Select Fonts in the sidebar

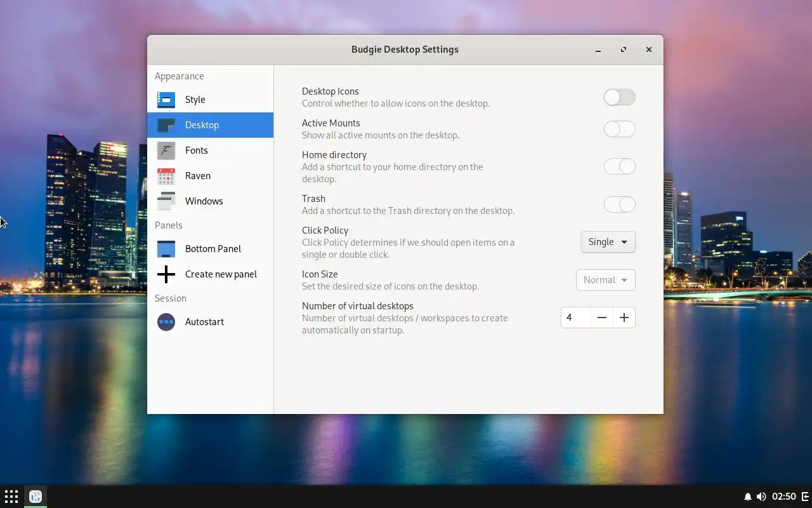click(x=210, y=150)
